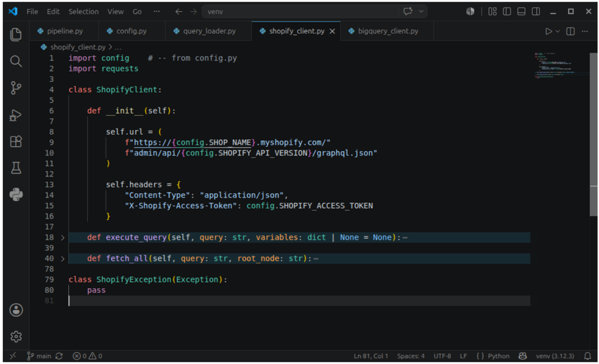Open the Go menu

pos(137,12)
